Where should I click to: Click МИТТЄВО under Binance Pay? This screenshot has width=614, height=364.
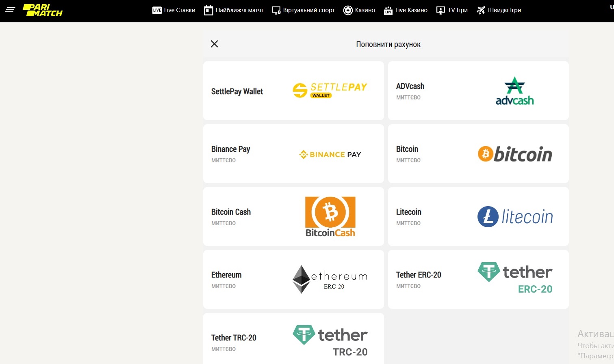coord(223,160)
